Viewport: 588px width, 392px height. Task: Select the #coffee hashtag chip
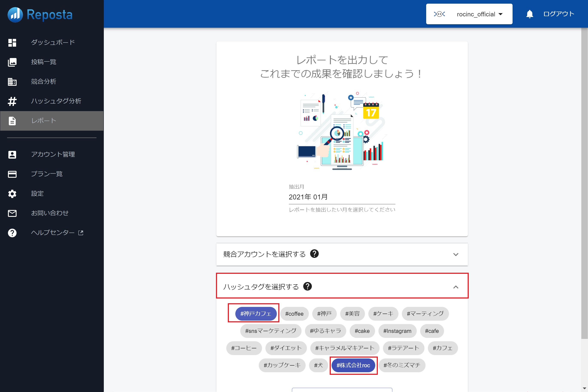pyautogui.click(x=294, y=314)
